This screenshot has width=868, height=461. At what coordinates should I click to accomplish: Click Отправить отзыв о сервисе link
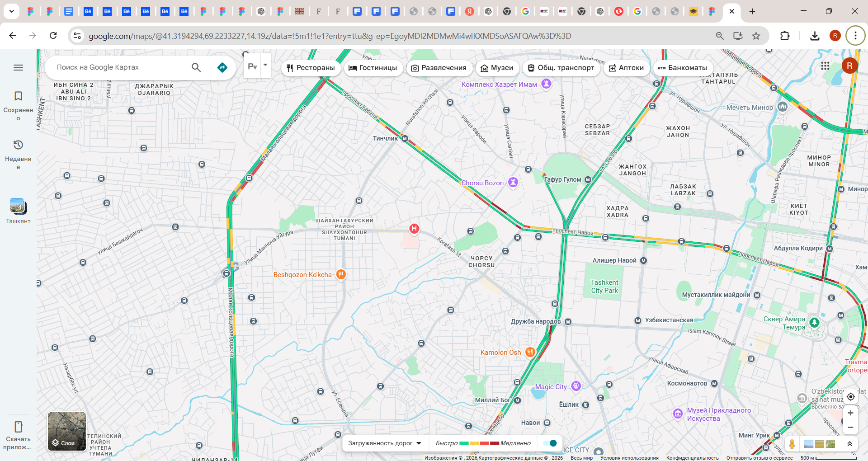pyautogui.click(x=759, y=458)
